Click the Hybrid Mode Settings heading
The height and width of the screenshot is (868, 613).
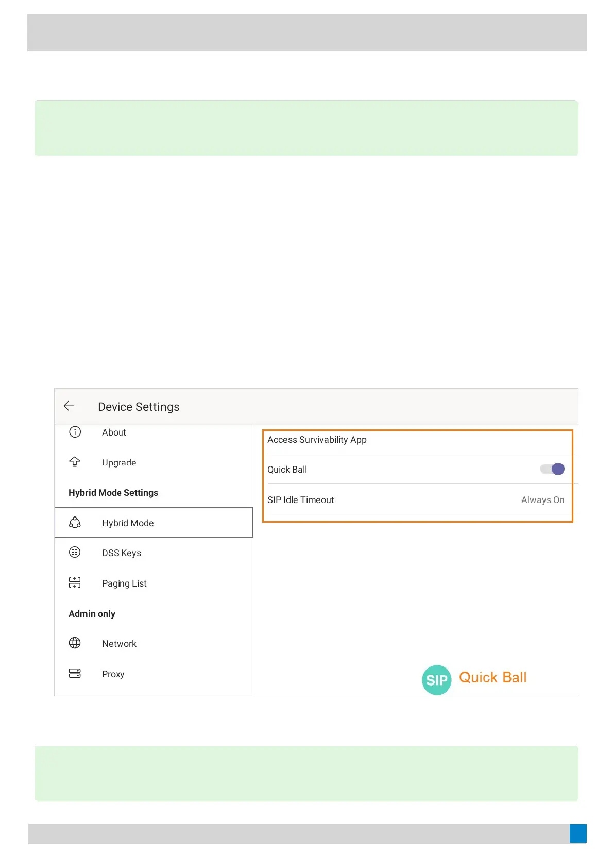[113, 493]
